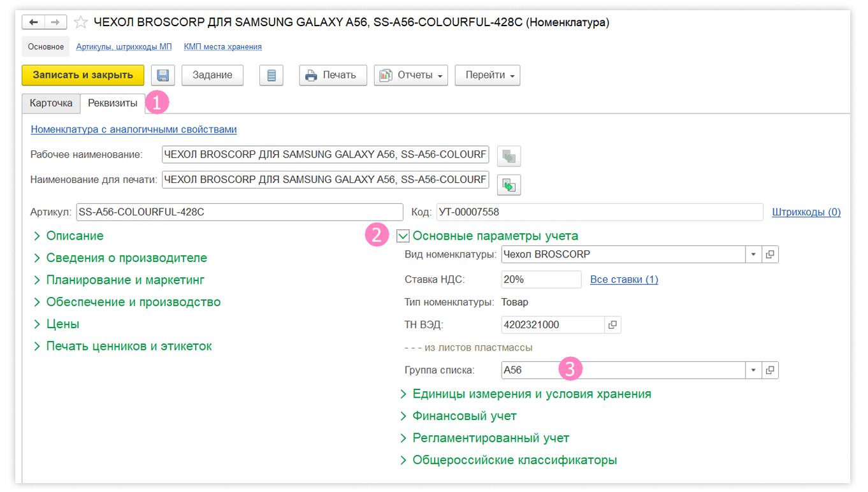Expand Общероссийские классификаторы section
The image size is (868, 492).
point(508,460)
